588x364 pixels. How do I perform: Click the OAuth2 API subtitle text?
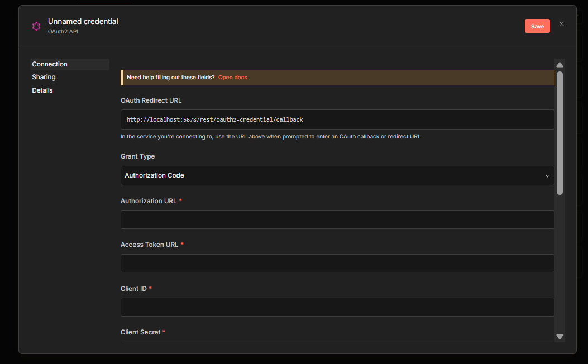pos(63,32)
